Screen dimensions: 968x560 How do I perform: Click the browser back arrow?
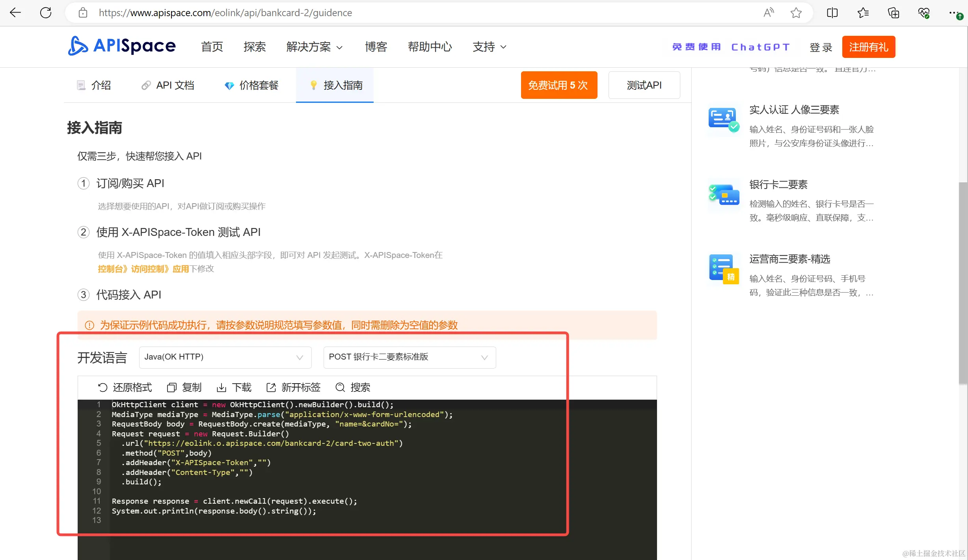[15, 13]
